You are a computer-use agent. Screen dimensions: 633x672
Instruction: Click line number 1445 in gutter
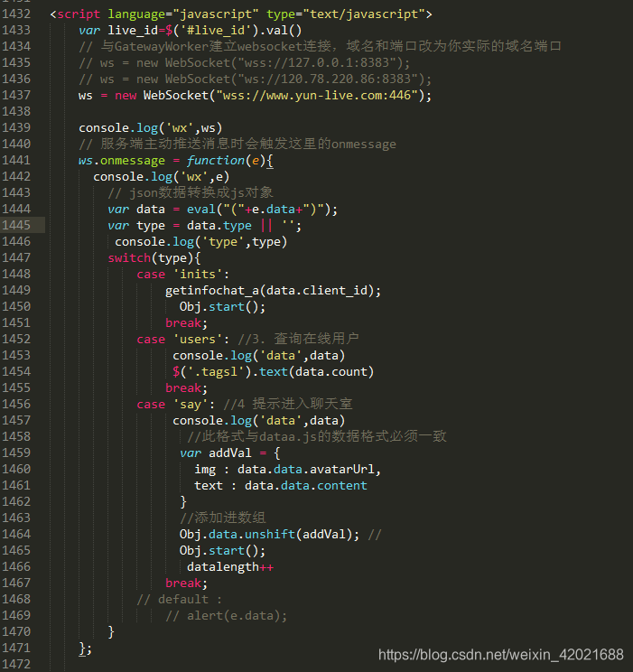(16, 225)
